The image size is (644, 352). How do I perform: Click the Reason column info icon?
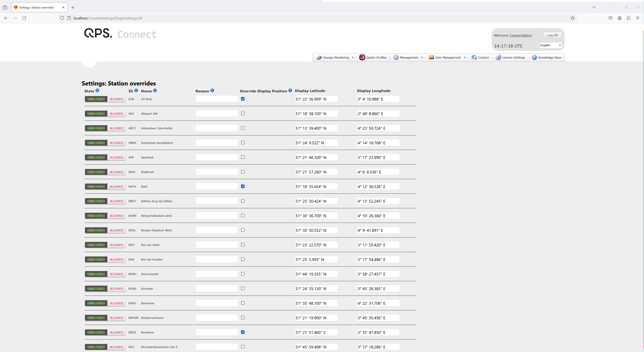click(212, 91)
